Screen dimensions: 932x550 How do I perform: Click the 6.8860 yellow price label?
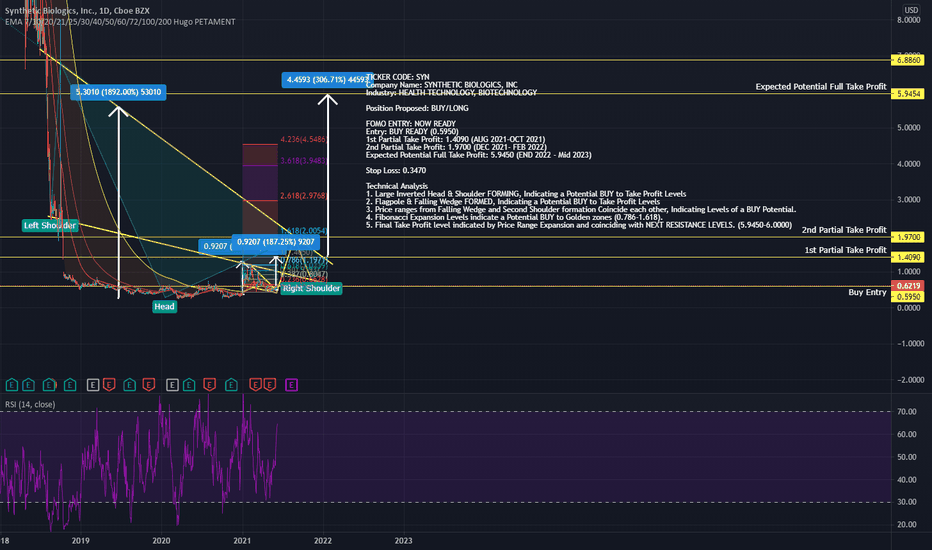tap(908, 60)
